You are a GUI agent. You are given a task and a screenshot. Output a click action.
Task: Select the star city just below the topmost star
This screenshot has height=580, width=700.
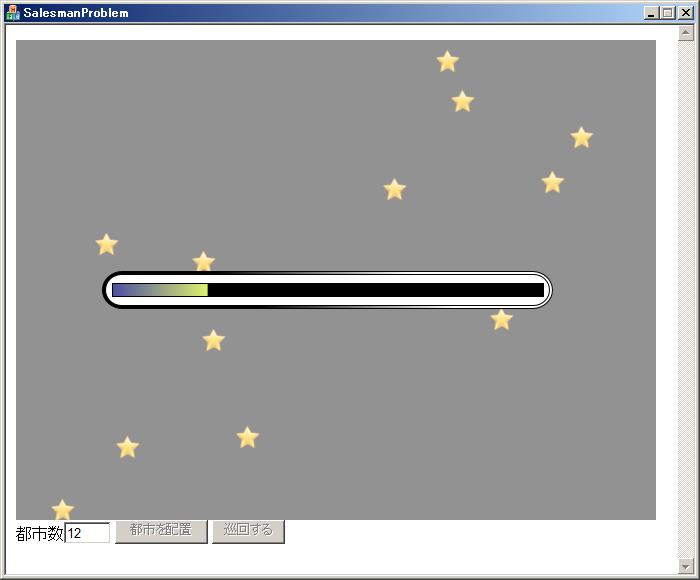[x=462, y=101]
